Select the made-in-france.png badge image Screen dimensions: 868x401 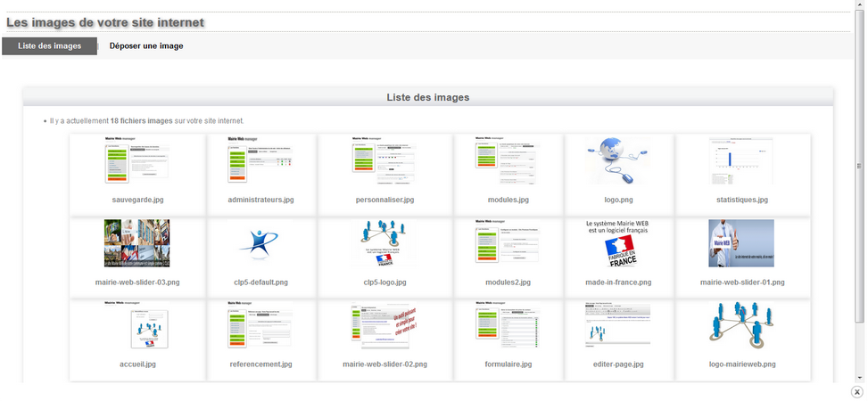coord(619,243)
